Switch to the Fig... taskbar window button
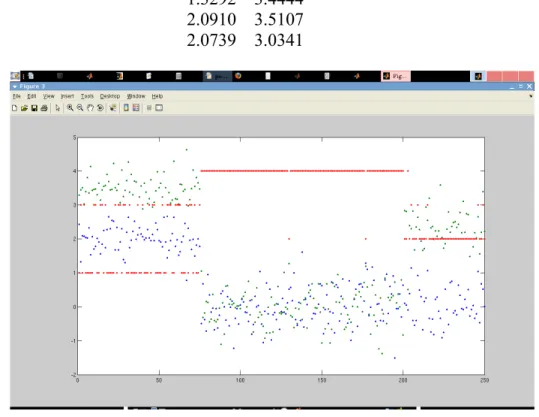Viewport: 539px width, 417px height. (396, 76)
